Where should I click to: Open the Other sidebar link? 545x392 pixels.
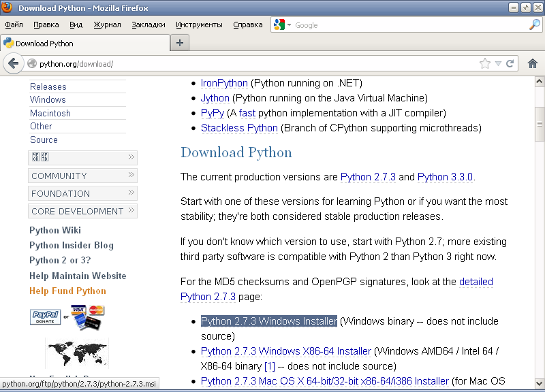tap(41, 126)
